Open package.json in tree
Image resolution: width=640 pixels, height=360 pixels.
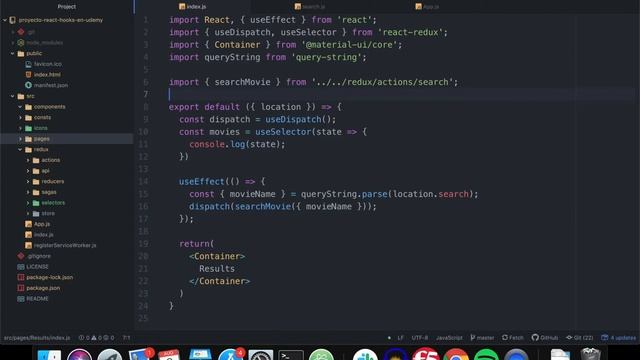tap(43, 288)
